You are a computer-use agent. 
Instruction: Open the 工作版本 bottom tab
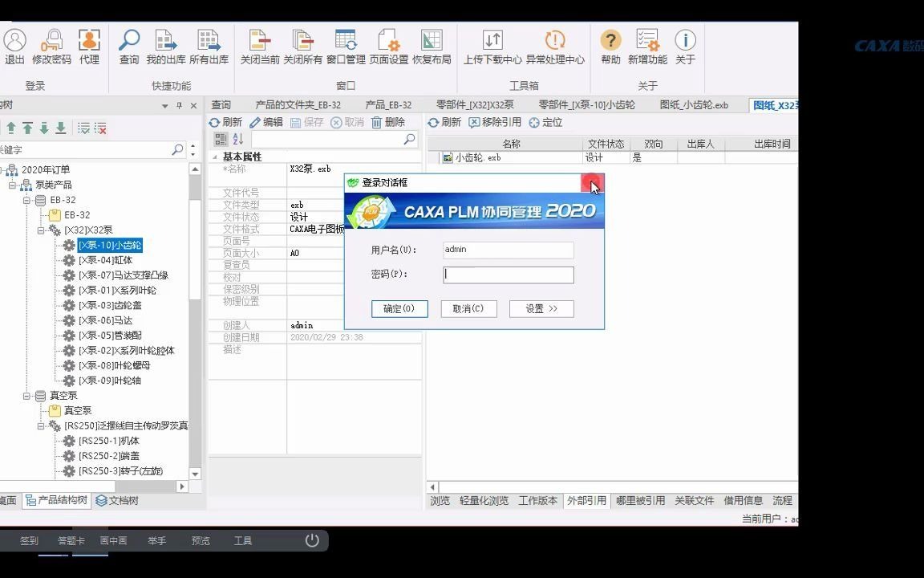click(537, 501)
